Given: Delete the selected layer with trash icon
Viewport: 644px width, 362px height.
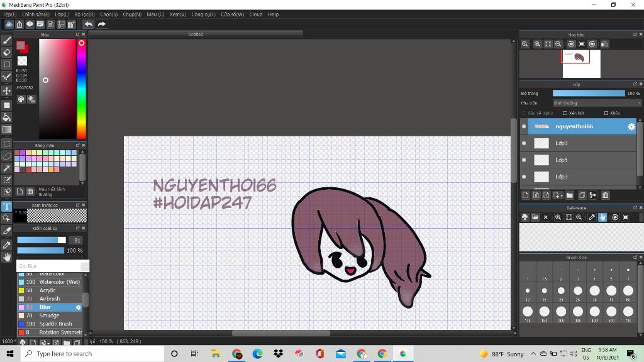Looking at the screenshot, I should point(606,195).
